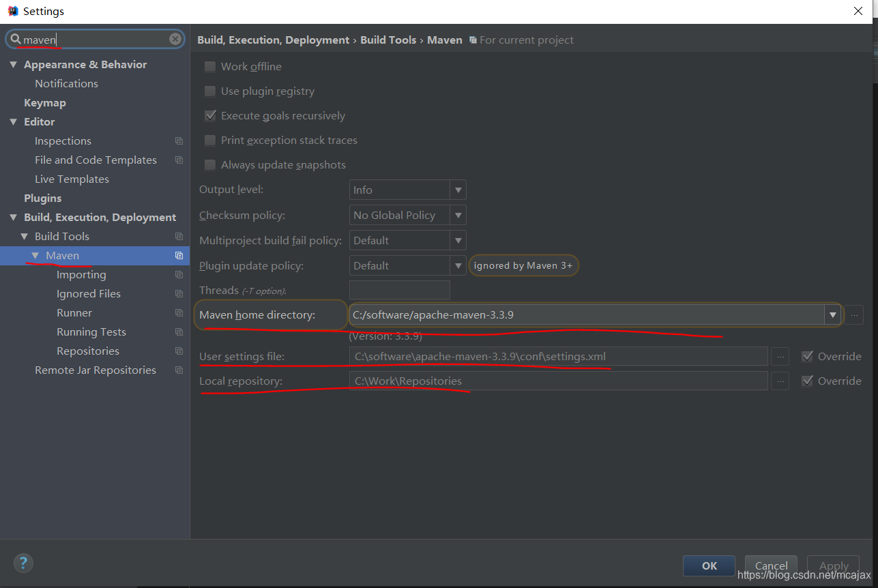Select File and Code Templates
The image size is (878, 588).
(96, 160)
